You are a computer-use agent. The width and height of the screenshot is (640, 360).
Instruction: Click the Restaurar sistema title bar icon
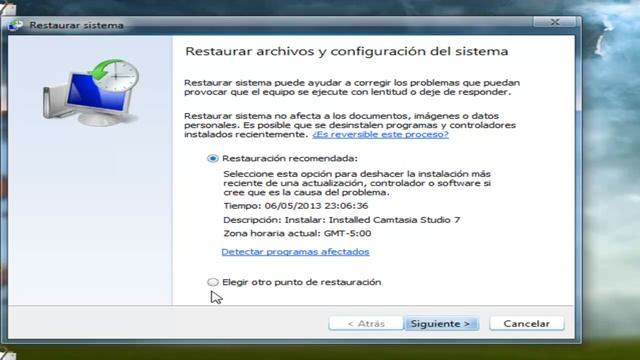(16, 25)
